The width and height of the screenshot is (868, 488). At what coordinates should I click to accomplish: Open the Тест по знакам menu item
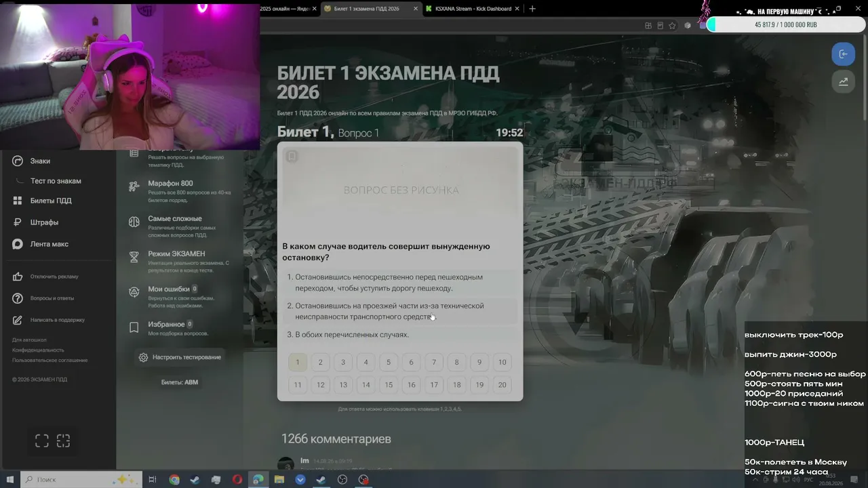[56, 181]
